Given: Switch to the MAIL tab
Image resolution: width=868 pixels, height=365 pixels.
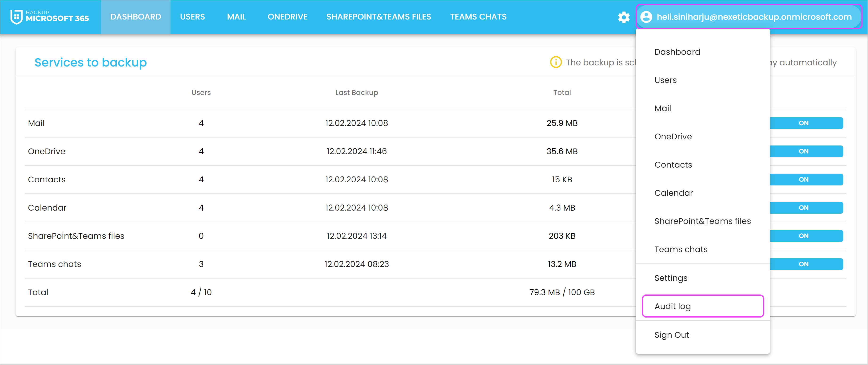Looking at the screenshot, I should [237, 17].
